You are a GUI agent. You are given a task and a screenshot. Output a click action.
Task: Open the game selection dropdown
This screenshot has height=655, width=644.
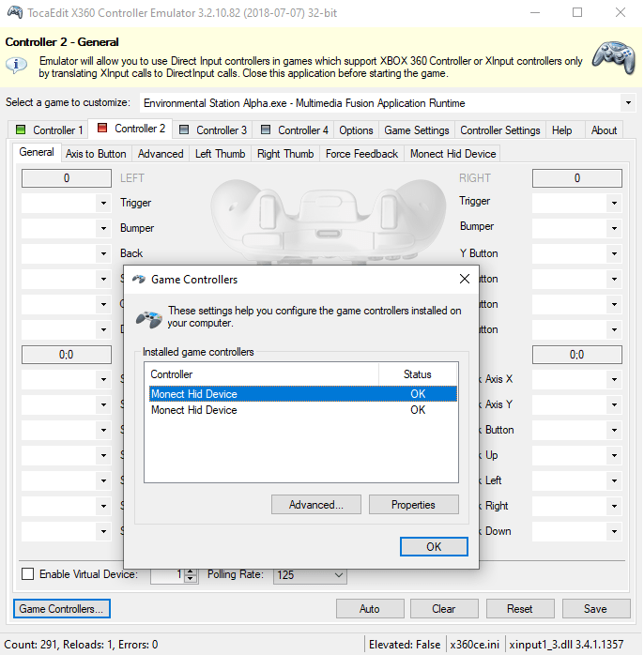tap(627, 102)
